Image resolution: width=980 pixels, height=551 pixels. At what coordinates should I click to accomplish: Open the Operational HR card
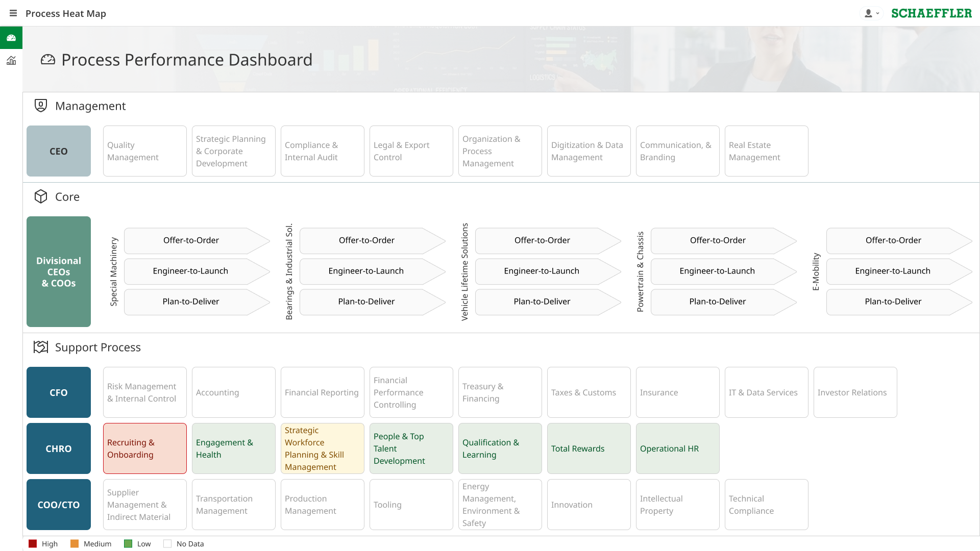pyautogui.click(x=678, y=448)
